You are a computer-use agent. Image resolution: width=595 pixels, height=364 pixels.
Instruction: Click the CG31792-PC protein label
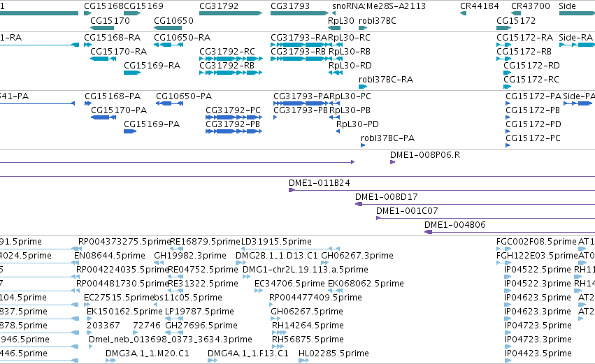233,110
